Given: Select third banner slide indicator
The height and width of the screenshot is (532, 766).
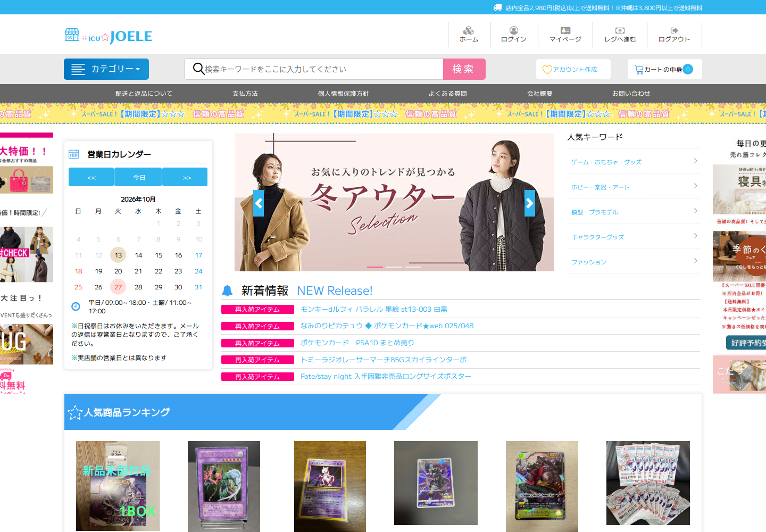Looking at the screenshot, I should 413,267.
